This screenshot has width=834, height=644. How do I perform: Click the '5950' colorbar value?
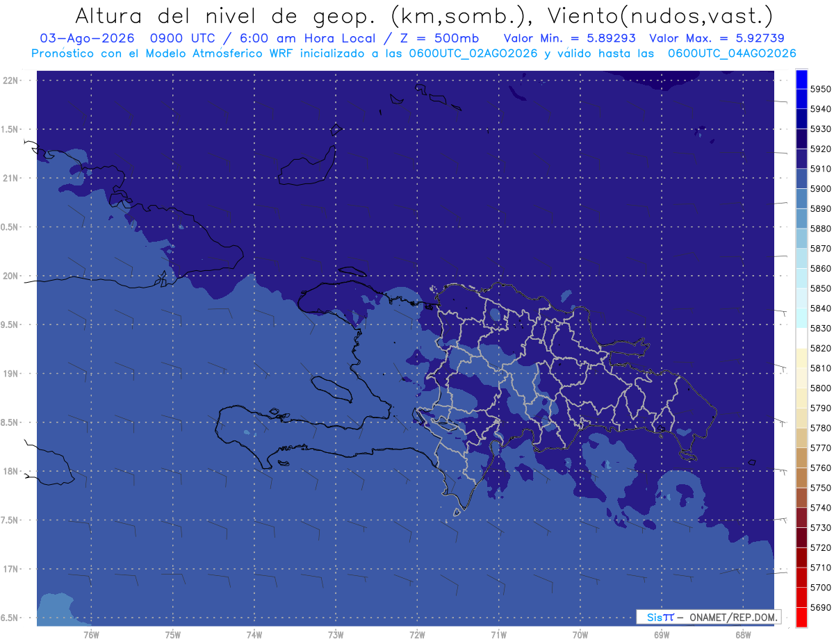point(820,89)
